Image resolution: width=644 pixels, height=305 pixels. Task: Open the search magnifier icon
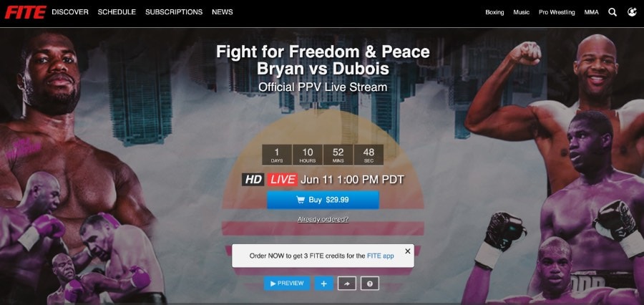(613, 12)
